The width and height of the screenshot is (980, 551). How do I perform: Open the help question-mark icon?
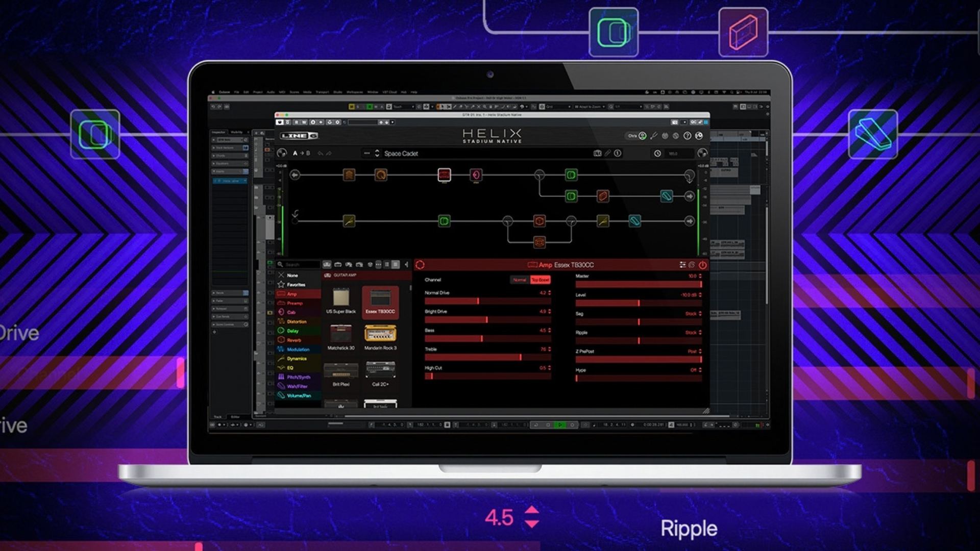click(687, 136)
